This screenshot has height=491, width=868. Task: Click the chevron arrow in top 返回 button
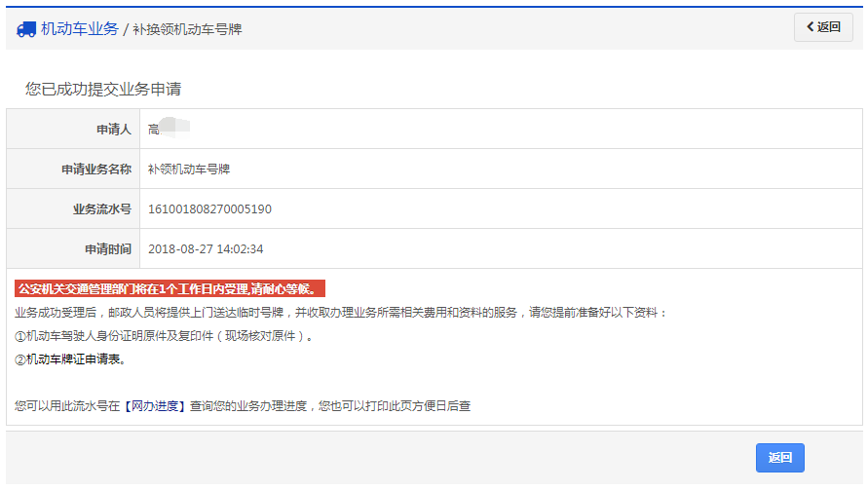pyautogui.click(x=810, y=27)
